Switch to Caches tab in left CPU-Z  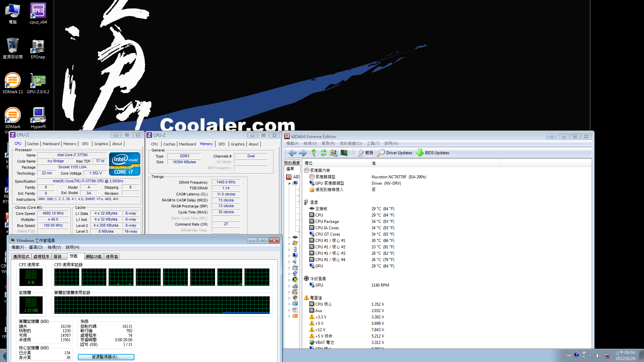33,144
